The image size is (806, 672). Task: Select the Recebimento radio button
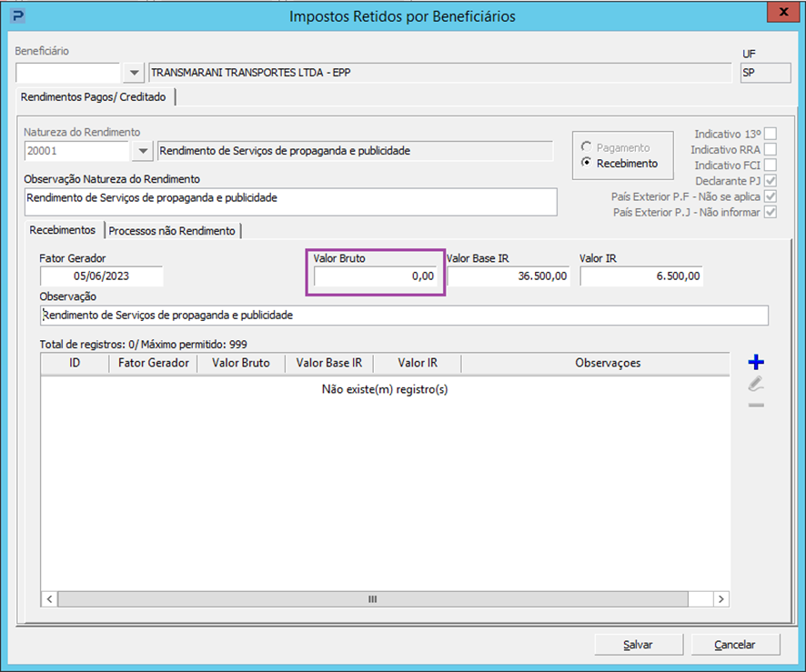click(x=586, y=163)
